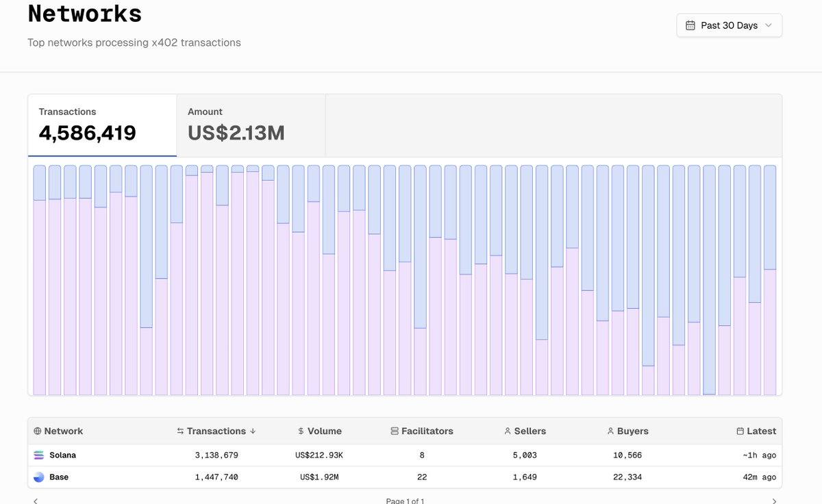
Task: Click the subtitle about x402 transactions
Action: [x=134, y=42]
